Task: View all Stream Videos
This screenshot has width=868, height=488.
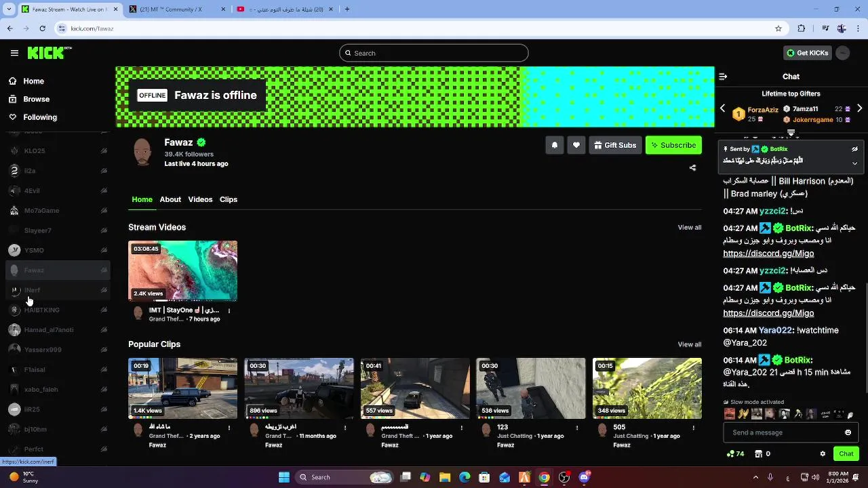Action: [690, 227]
